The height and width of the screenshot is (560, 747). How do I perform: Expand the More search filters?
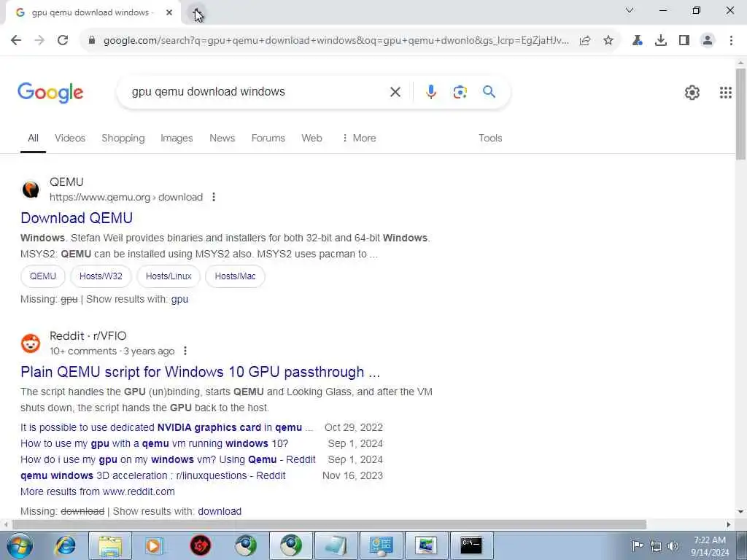(359, 138)
